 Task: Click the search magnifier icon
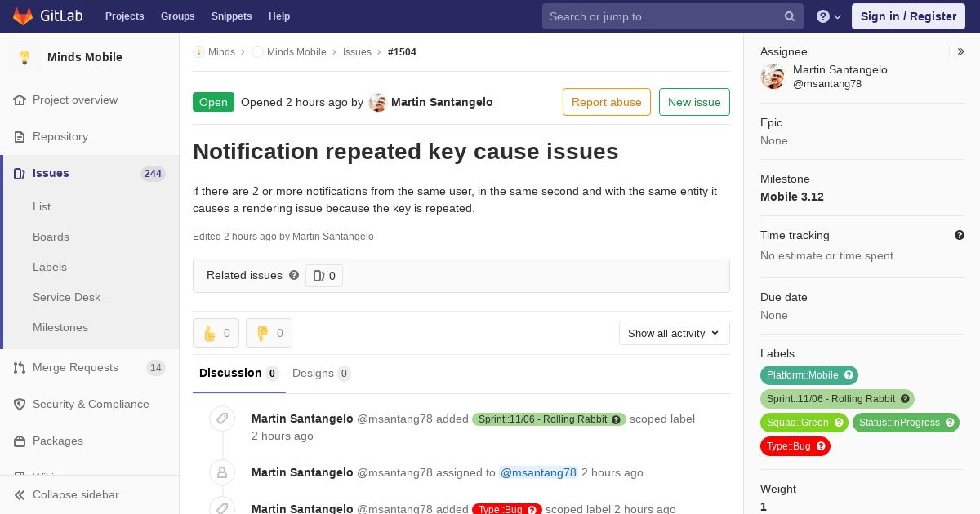point(790,16)
